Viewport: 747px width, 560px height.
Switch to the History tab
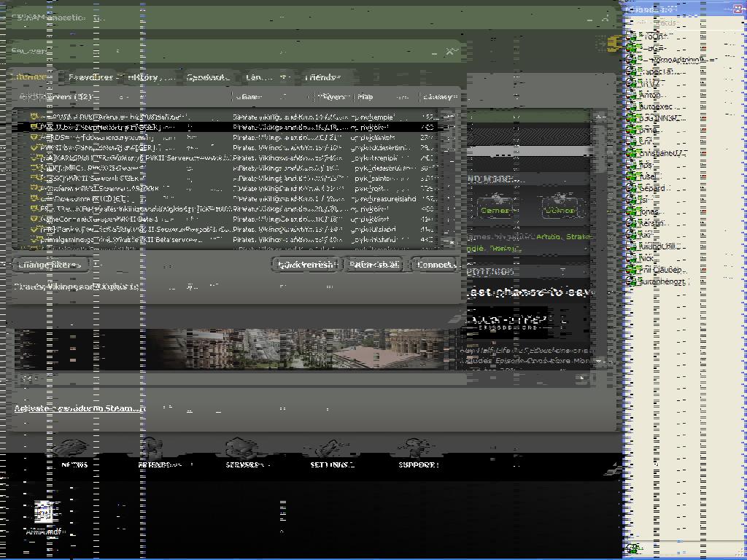tap(148, 77)
